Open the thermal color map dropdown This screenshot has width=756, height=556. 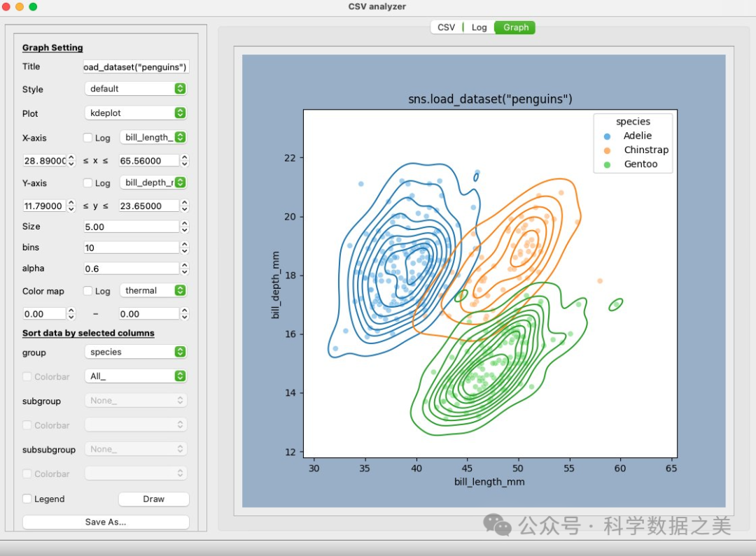point(153,290)
